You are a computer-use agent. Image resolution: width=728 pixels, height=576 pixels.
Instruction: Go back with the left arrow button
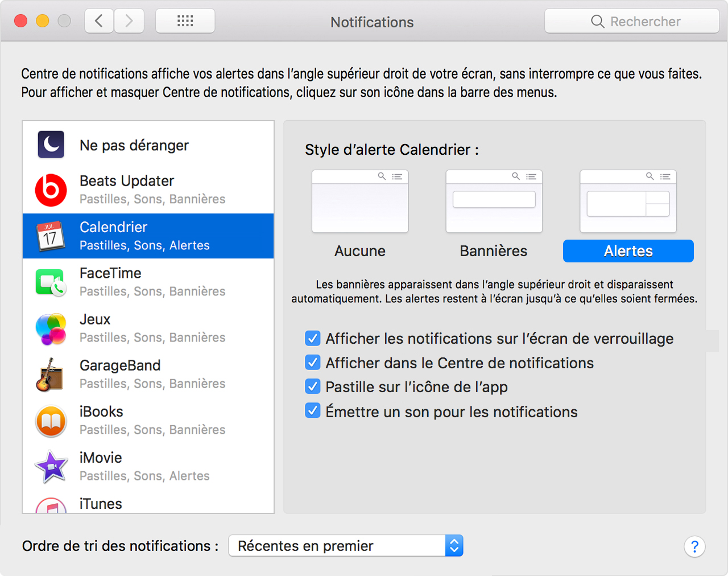point(99,22)
